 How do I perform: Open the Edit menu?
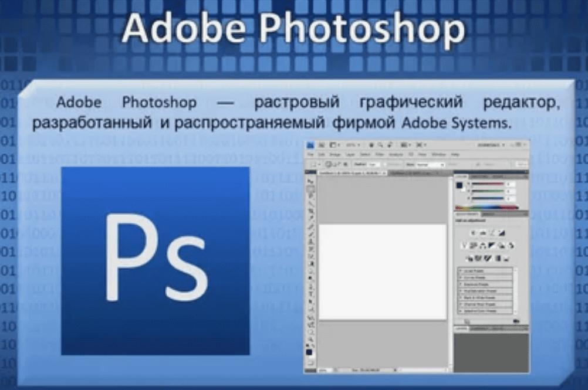(x=322, y=154)
